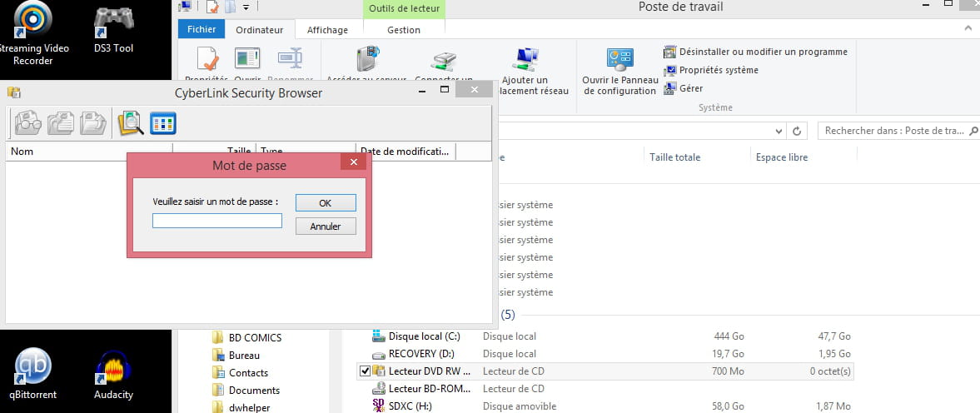Click the CyberLink Security Browser title bar icon
This screenshot has width=980, height=413.
[14, 93]
